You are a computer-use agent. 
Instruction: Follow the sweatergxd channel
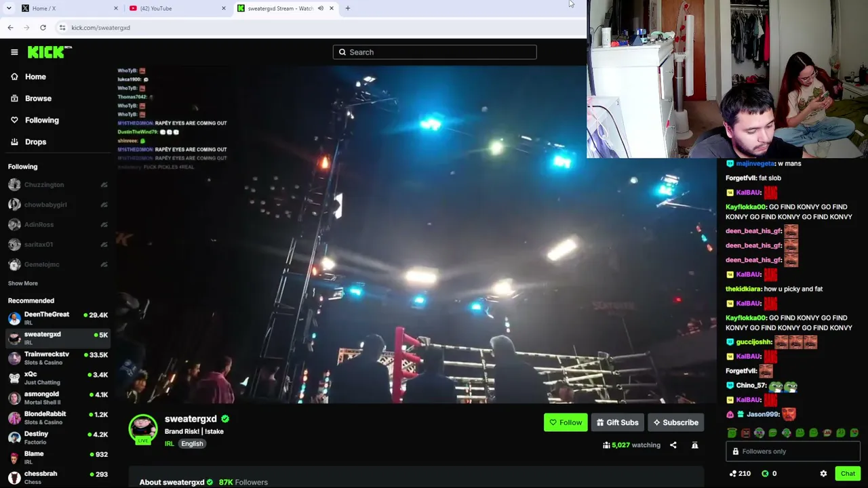point(566,423)
